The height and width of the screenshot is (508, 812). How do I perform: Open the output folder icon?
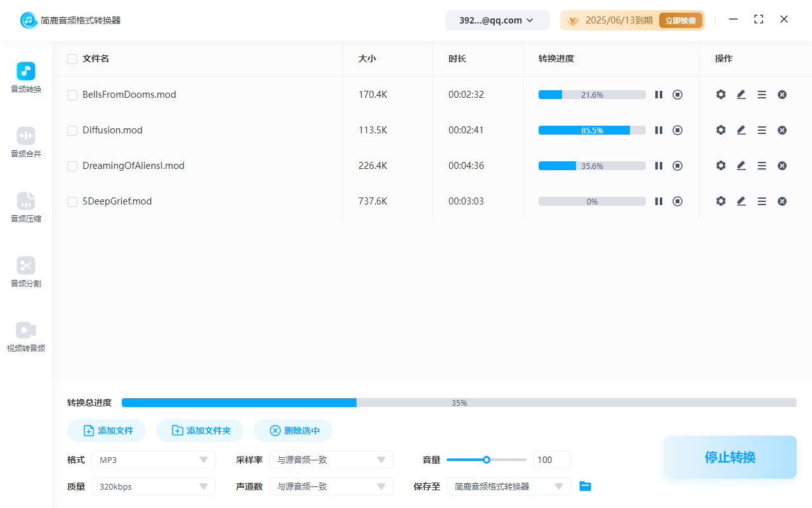point(586,486)
